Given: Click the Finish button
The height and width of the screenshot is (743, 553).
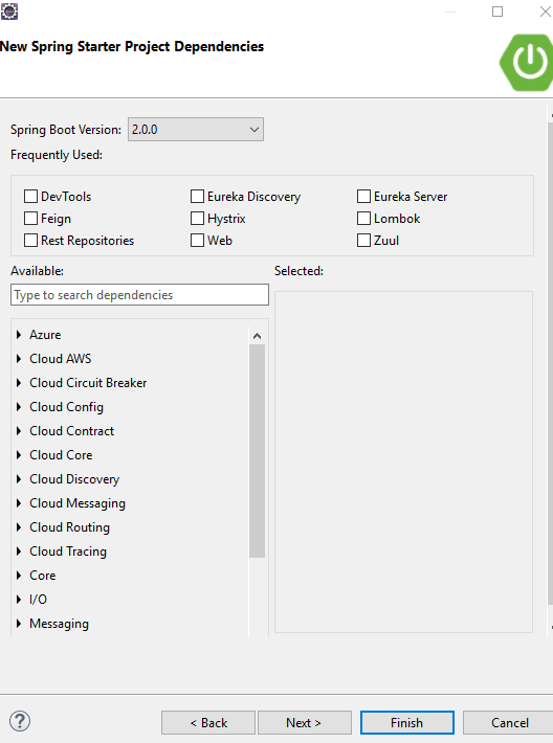Looking at the screenshot, I should click(407, 723).
